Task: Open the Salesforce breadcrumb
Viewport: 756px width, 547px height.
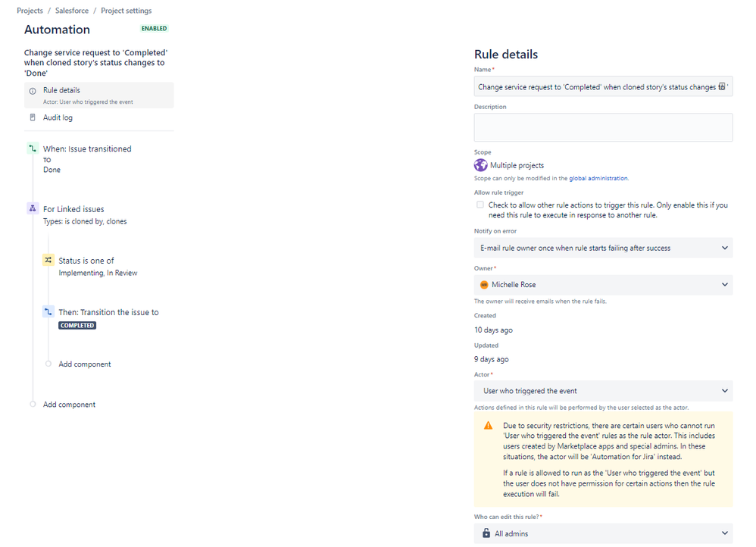Action: click(72, 11)
